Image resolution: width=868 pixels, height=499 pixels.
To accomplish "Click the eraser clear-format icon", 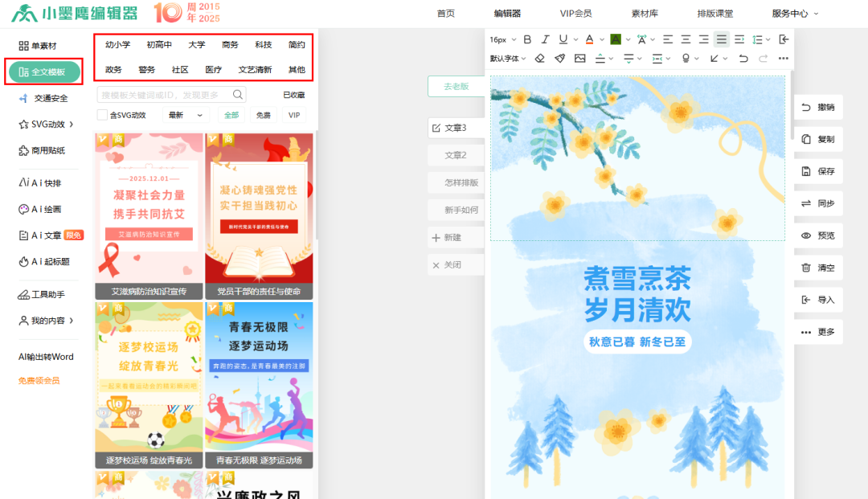I will pyautogui.click(x=540, y=59).
